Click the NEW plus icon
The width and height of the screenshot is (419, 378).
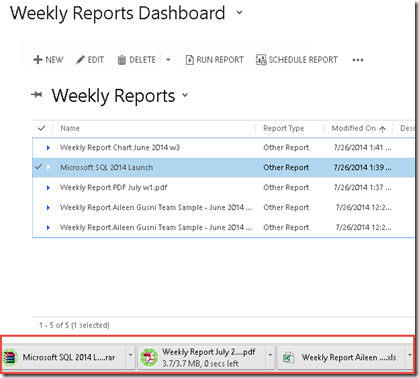point(38,60)
